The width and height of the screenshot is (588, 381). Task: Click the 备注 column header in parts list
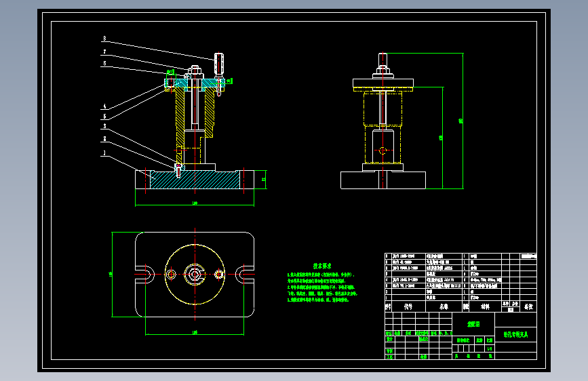[x=528, y=306]
